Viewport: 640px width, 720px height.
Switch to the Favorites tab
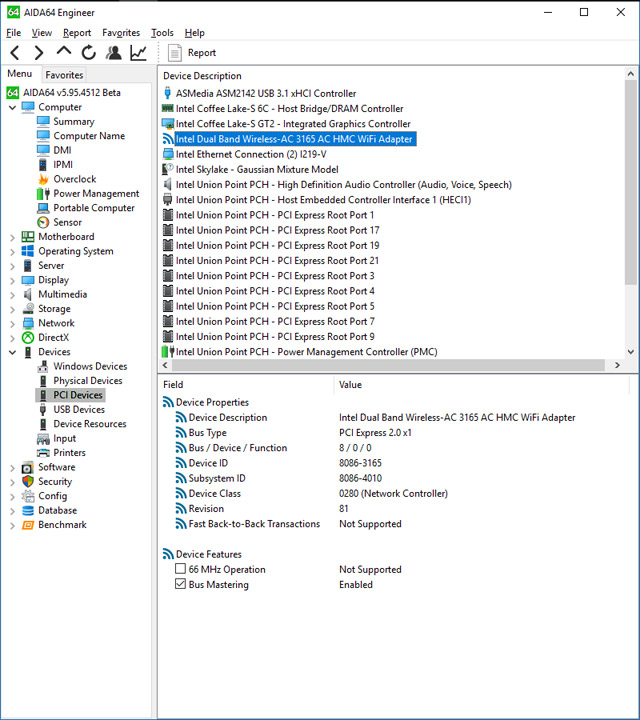pyautogui.click(x=64, y=75)
